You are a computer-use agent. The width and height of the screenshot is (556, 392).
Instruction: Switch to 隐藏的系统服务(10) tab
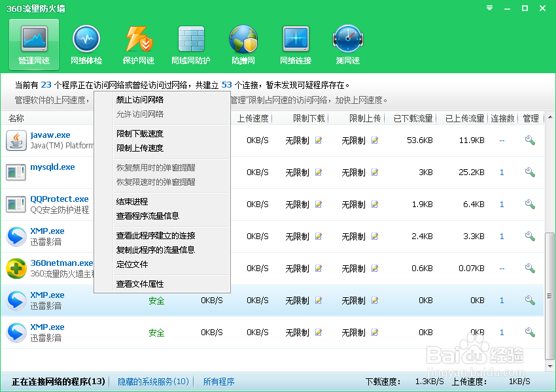pos(153,382)
